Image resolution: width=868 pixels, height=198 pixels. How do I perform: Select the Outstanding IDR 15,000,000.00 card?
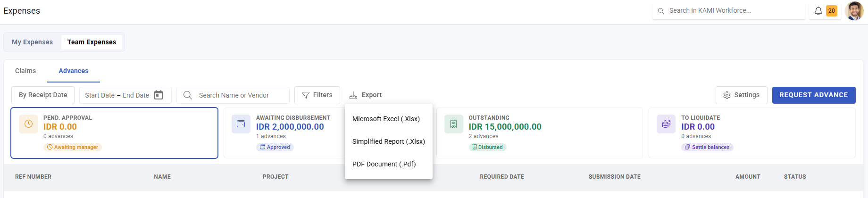[x=540, y=133]
